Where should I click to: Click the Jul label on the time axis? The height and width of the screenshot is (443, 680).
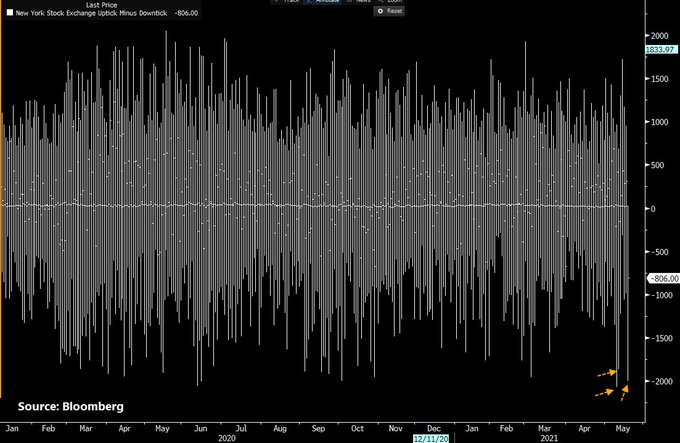click(241, 429)
